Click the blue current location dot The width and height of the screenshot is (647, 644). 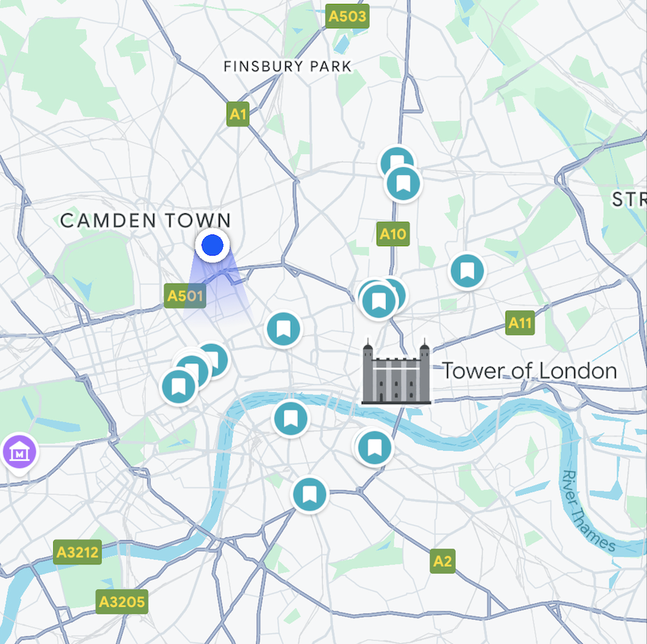coord(213,245)
